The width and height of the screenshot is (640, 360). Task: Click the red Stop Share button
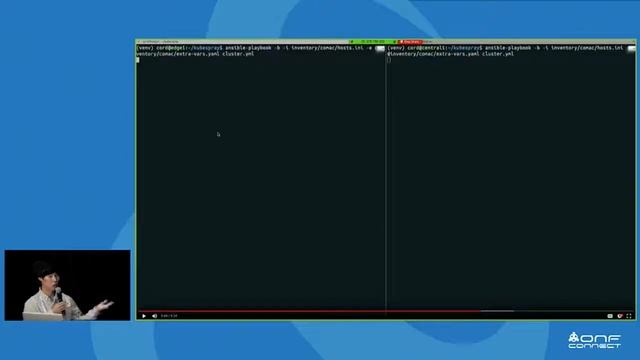[x=410, y=42]
